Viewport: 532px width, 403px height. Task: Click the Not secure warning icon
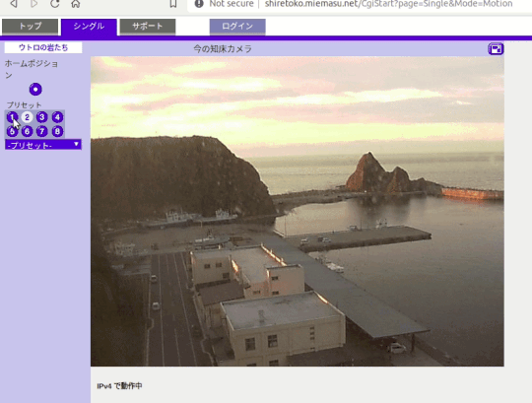pyautogui.click(x=199, y=3)
